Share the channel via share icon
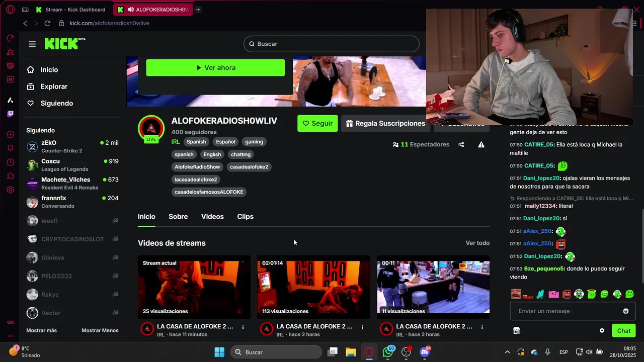644x362 pixels. pos(461,145)
